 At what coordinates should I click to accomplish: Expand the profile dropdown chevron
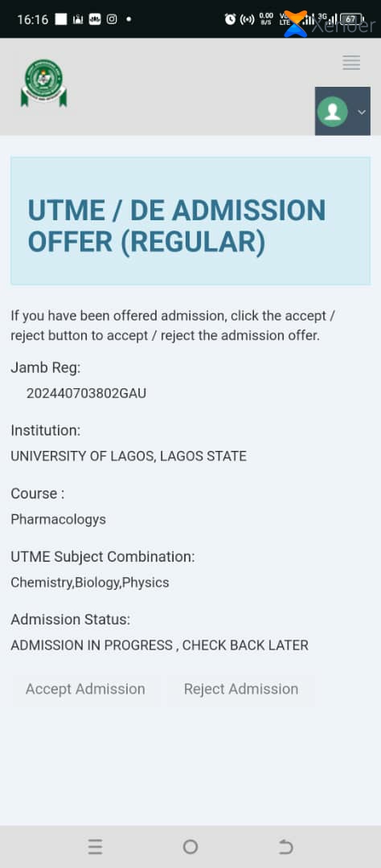pos(362,112)
